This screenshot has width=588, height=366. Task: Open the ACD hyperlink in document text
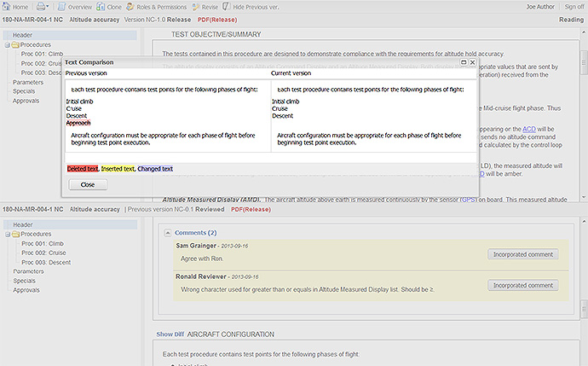(x=528, y=129)
